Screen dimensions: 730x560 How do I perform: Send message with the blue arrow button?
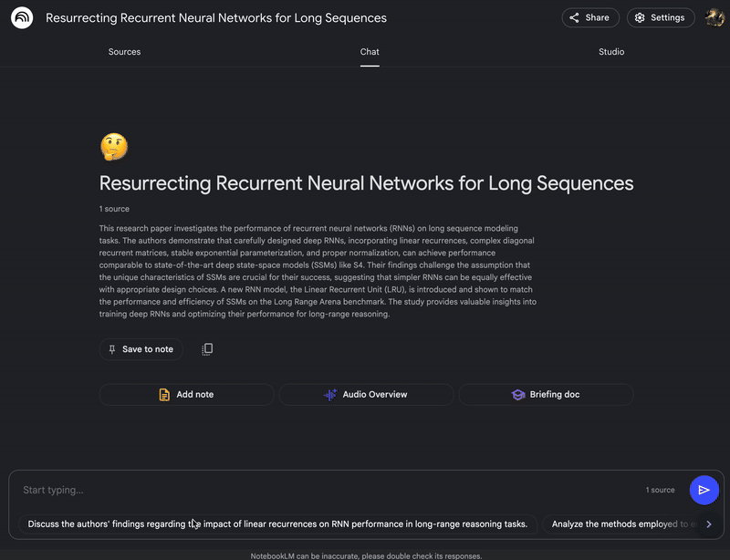click(x=704, y=490)
